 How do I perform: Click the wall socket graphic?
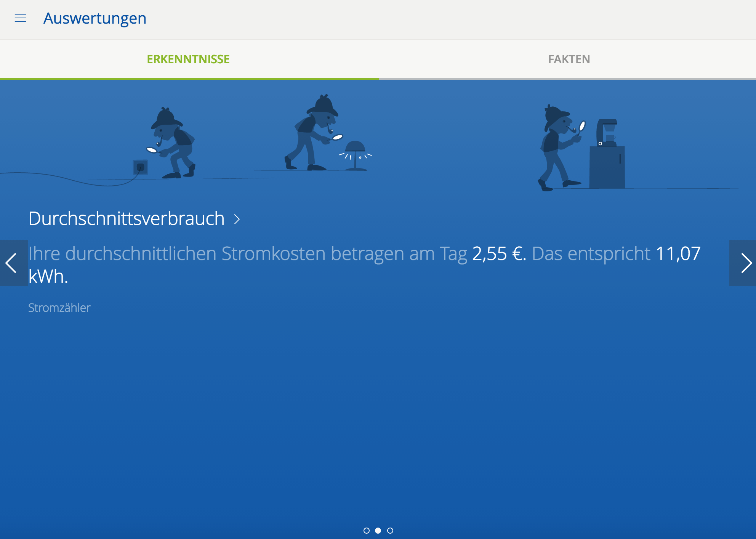click(140, 167)
